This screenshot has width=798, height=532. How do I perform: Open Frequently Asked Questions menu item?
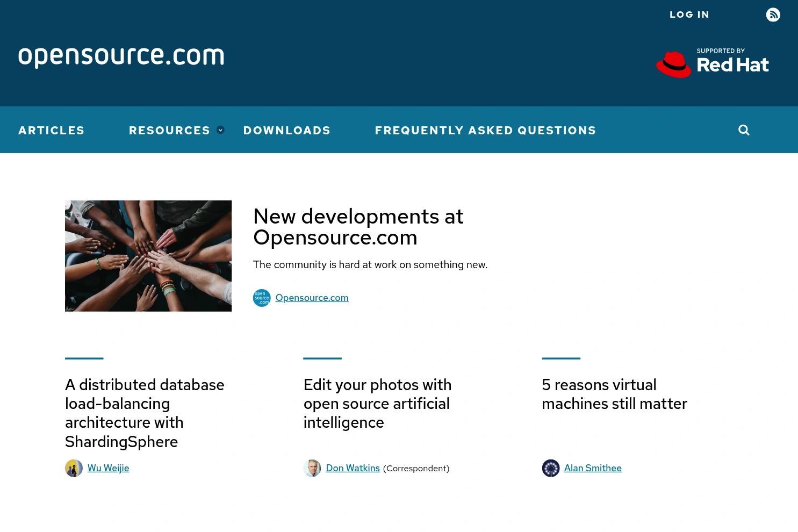486,130
